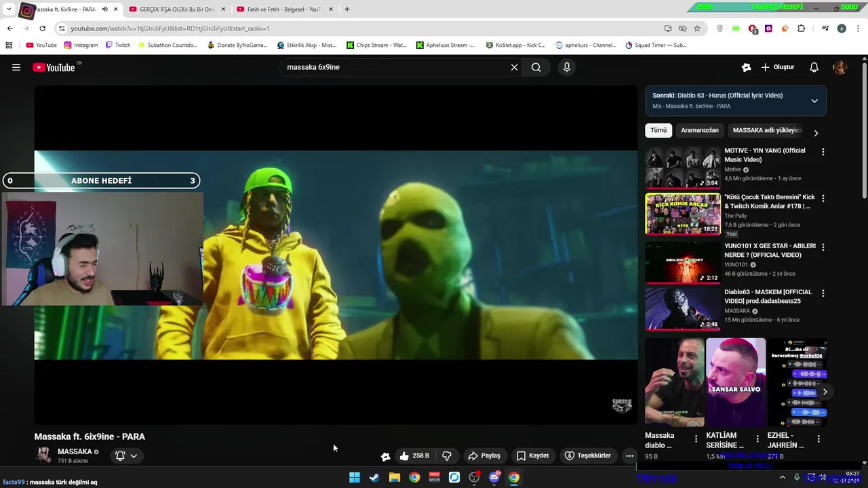Viewport: 868px width, 488px height.
Task: Click the sparkle icon next to like button
Action: [x=385, y=456]
